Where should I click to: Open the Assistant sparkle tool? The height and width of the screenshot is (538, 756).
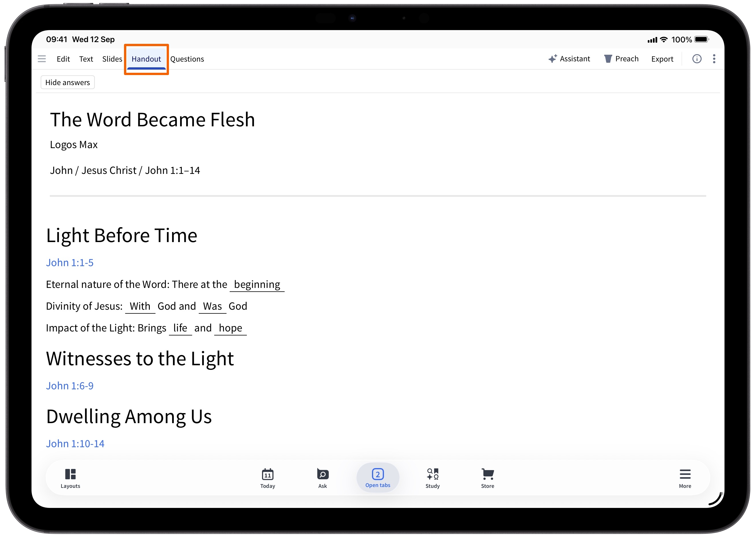569,59
